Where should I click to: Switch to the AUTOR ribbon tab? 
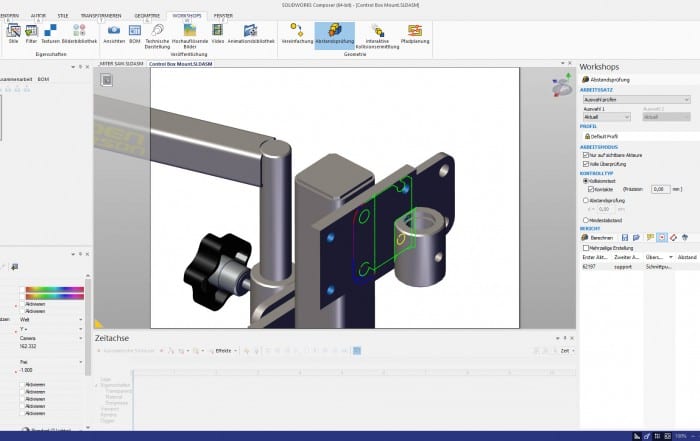[38, 16]
